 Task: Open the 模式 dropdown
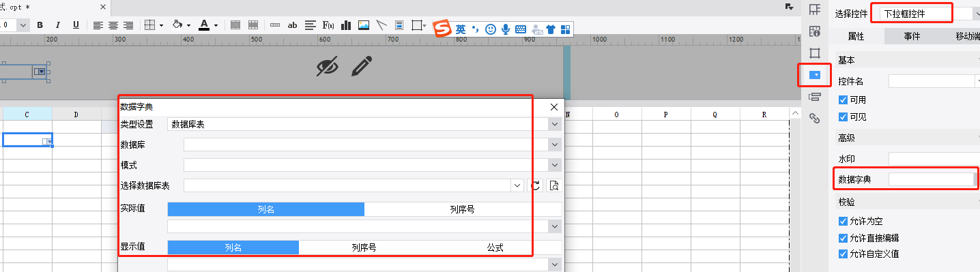click(x=373, y=165)
